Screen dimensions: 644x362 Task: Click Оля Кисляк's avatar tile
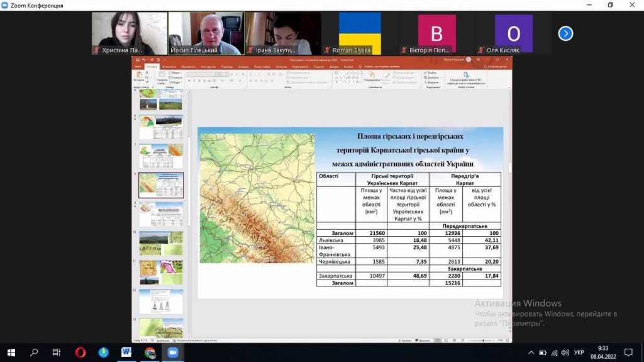(513, 33)
